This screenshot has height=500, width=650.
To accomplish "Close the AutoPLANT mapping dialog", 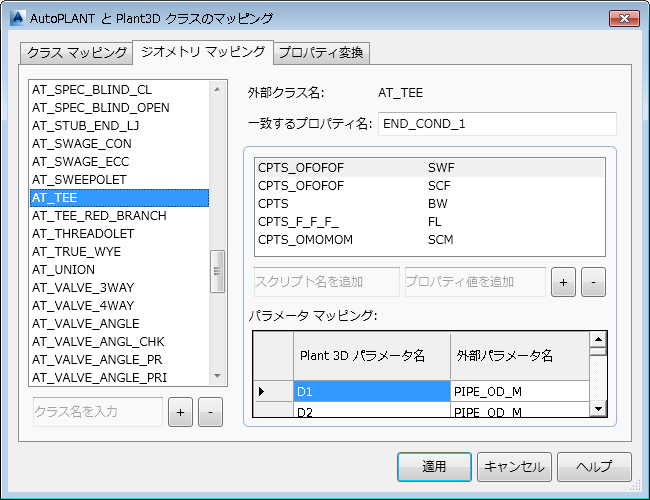I will point(624,19).
